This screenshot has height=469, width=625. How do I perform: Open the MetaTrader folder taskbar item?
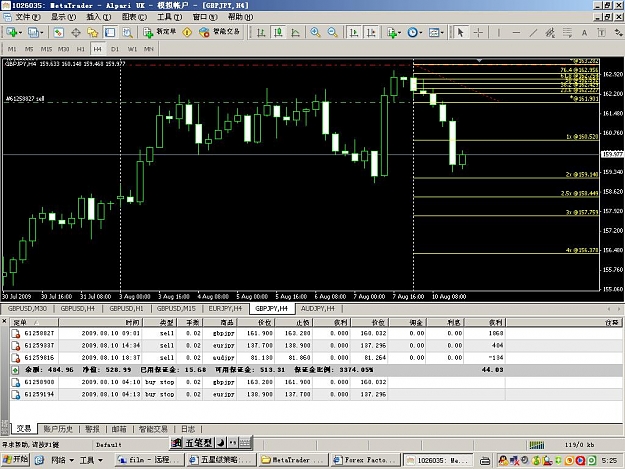(x=293, y=460)
